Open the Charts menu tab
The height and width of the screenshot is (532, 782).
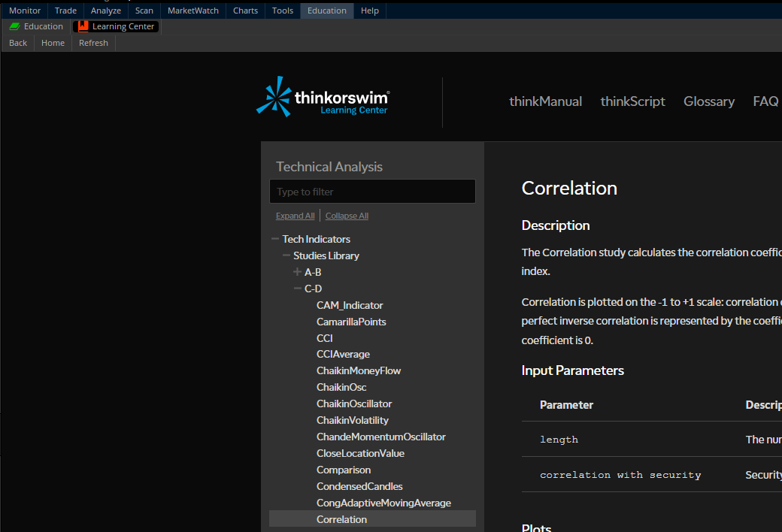tap(245, 11)
